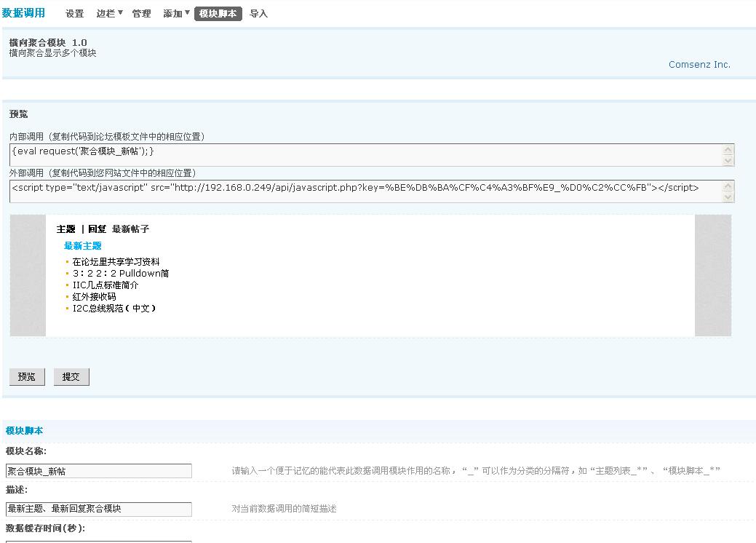Image resolution: width=756 pixels, height=543 pixels.
Task: Switch to the 主题 tab in preview
Action: [x=66, y=229]
